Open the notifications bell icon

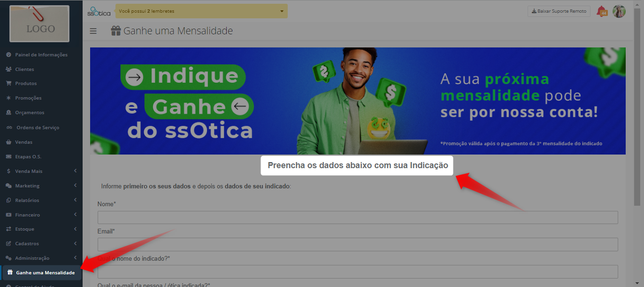click(601, 11)
